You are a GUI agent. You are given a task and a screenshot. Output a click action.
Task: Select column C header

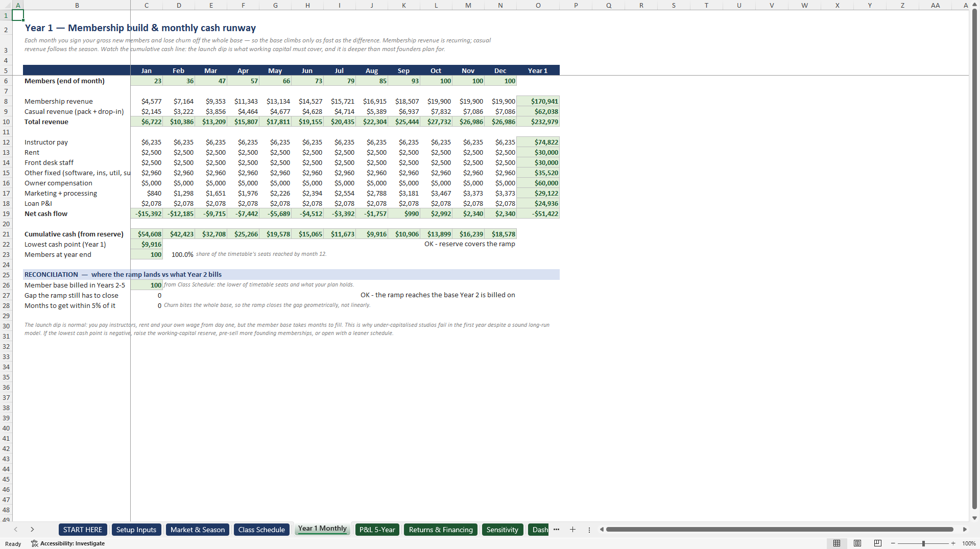[147, 5]
